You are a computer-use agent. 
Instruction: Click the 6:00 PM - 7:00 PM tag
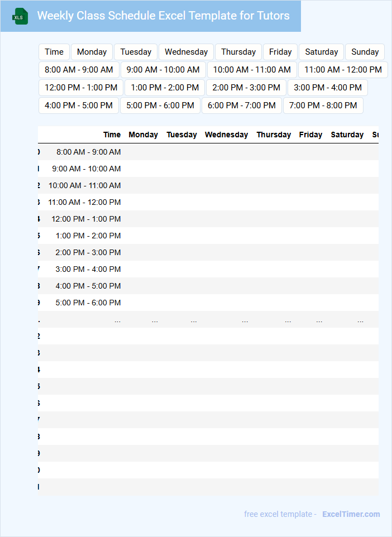[x=242, y=106]
